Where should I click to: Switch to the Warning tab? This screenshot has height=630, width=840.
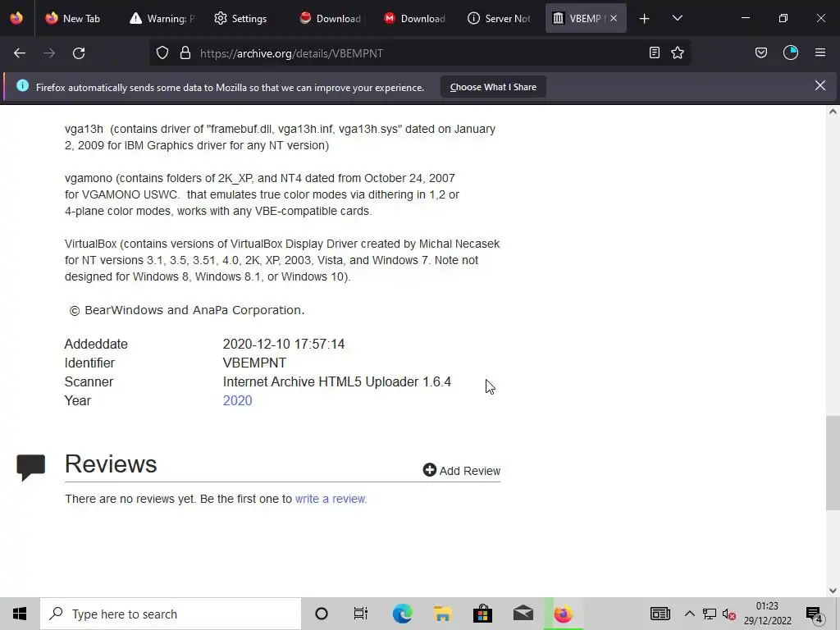pos(163,18)
